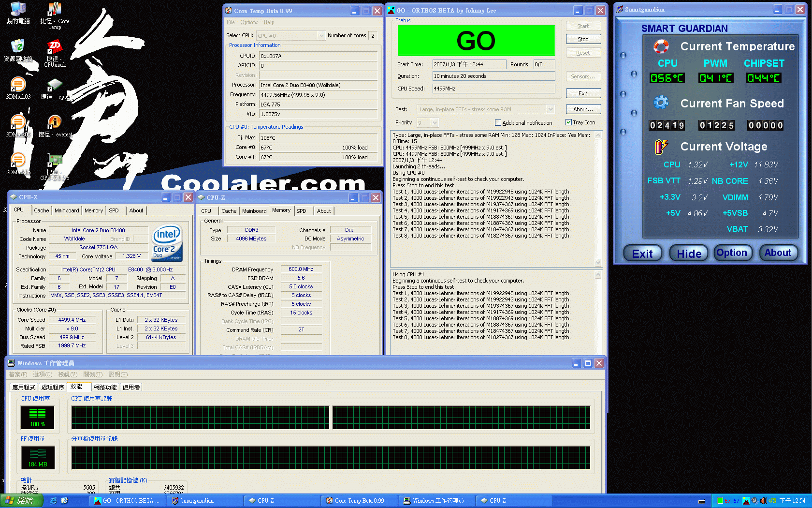Enable Additional notification checkbox in ORTHOS
This screenshot has height=508, width=812.
[498, 123]
